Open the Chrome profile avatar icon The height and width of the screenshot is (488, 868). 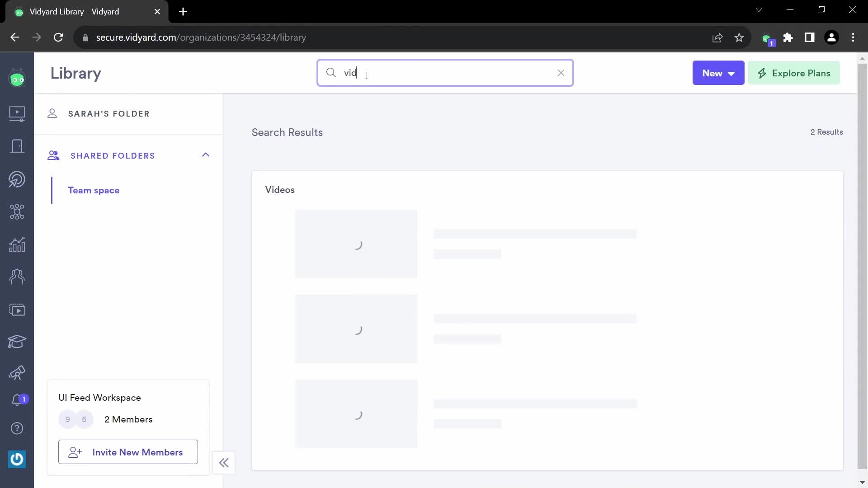[x=831, y=38]
